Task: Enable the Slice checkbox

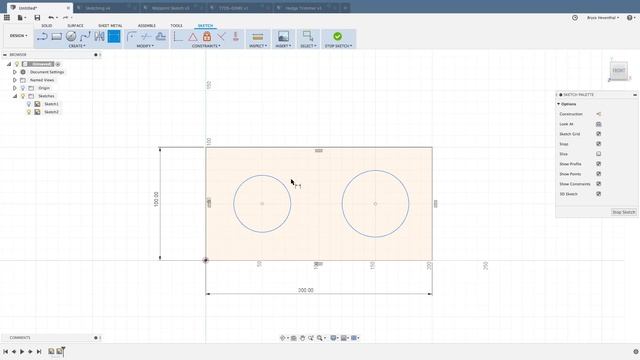Action: point(598,154)
